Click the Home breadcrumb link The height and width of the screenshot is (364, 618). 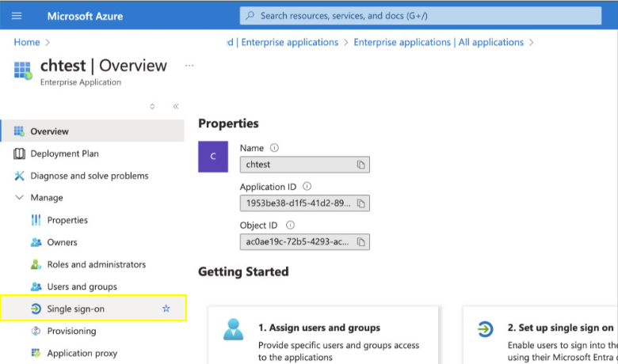coord(26,42)
